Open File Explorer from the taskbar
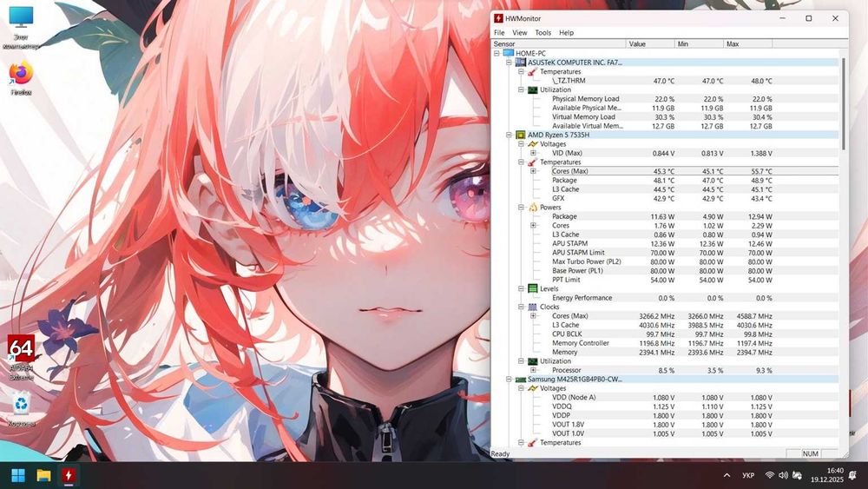The width and height of the screenshot is (868, 489). (43, 475)
